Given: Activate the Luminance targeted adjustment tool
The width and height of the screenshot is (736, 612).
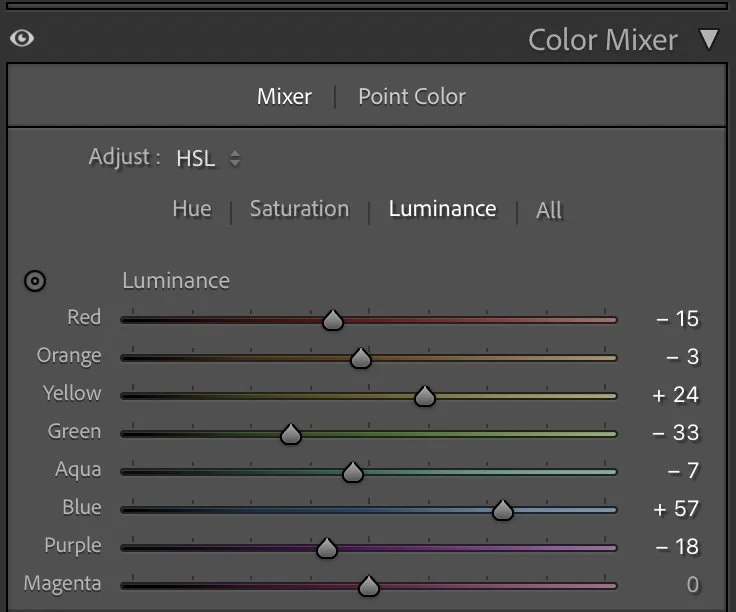Looking at the screenshot, I should [35, 281].
